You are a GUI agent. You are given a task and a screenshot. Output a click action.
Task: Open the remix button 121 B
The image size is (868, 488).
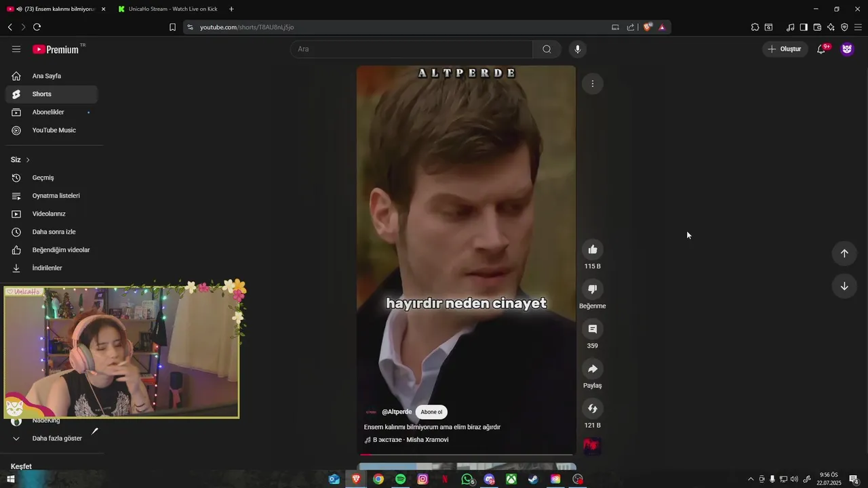click(593, 409)
